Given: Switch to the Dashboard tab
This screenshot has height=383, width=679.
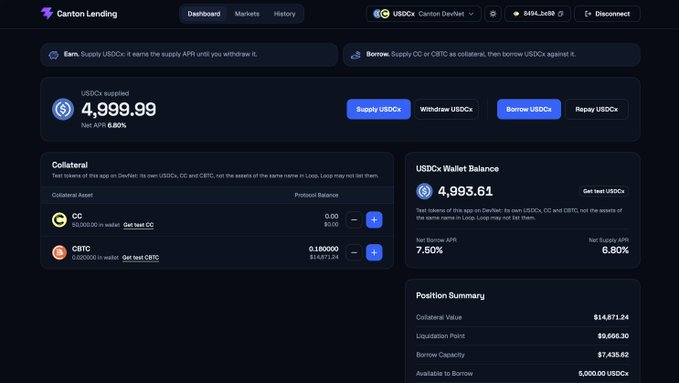Looking at the screenshot, I should click(x=204, y=14).
